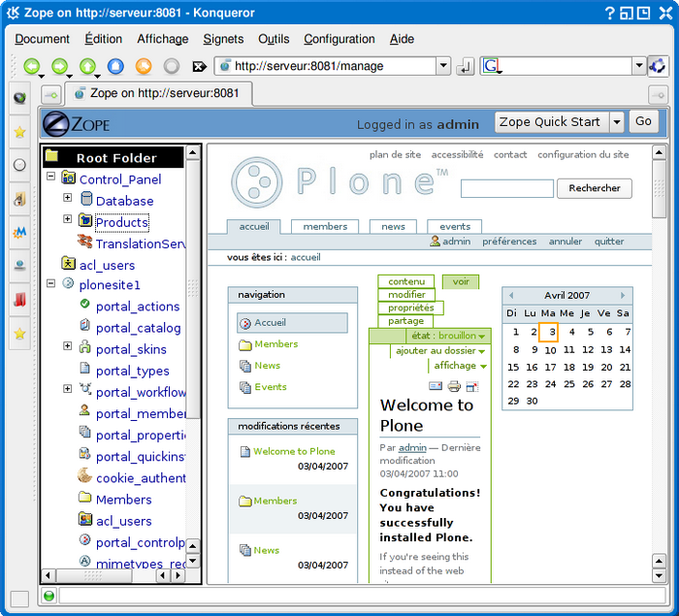Open the portal_catalog tree item
This screenshot has height=616, width=679.
pos(138,328)
